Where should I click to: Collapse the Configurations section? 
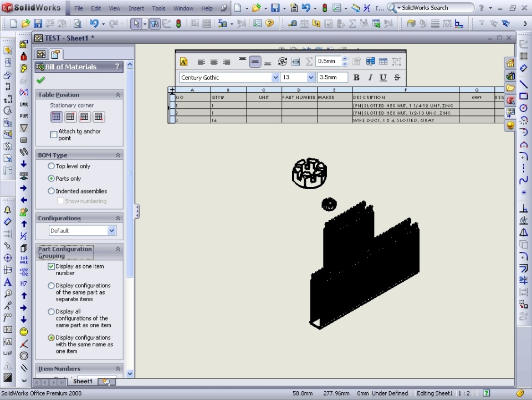tap(117, 219)
